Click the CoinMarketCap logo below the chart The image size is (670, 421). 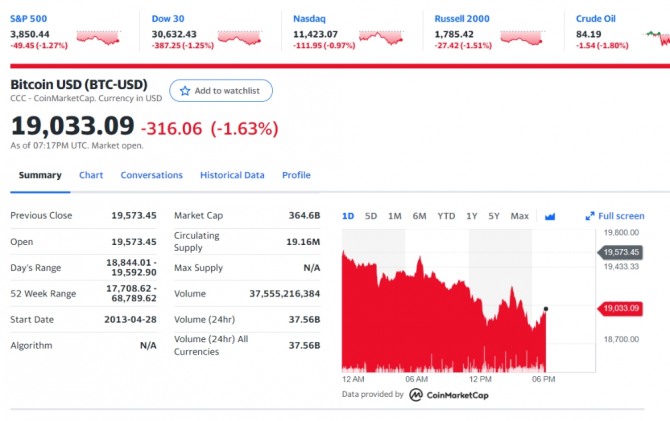tap(449, 395)
